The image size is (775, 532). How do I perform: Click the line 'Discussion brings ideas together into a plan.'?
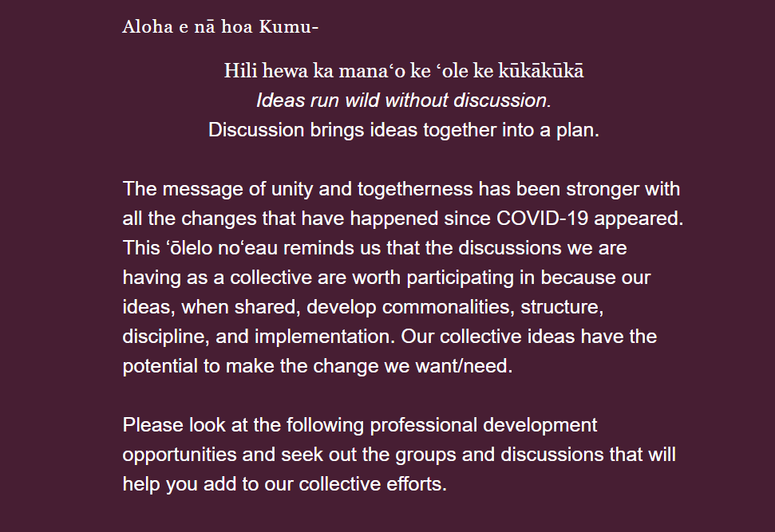[404, 130]
